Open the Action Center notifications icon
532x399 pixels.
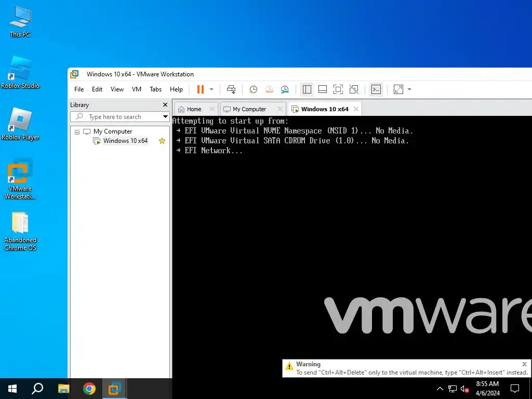515,389
